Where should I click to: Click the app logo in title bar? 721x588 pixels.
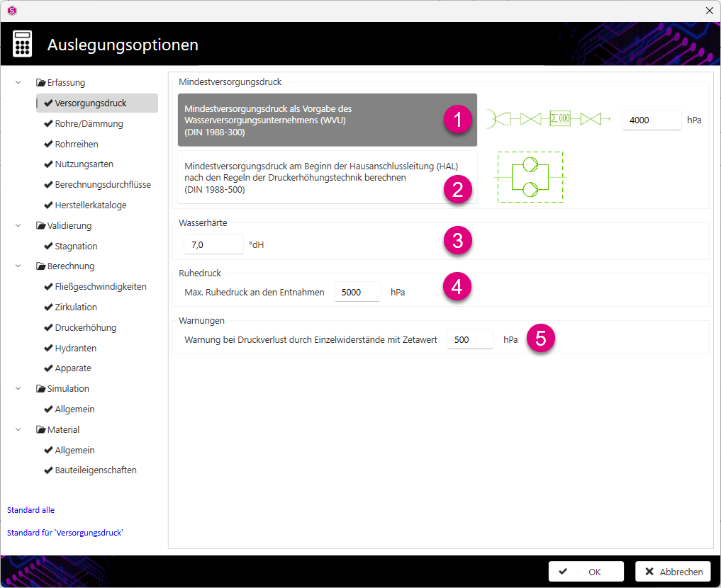[x=12, y=11]
